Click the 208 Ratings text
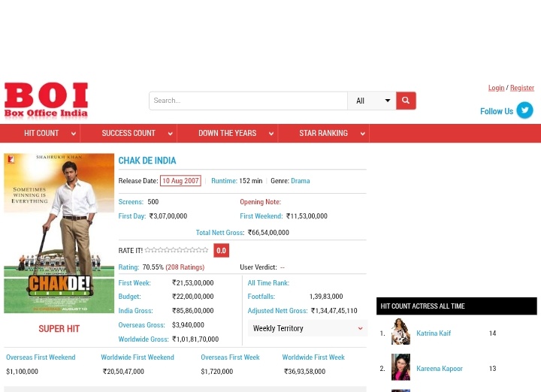Image resolution: width=541 pixels, height=392 pixels. (185, 267)
